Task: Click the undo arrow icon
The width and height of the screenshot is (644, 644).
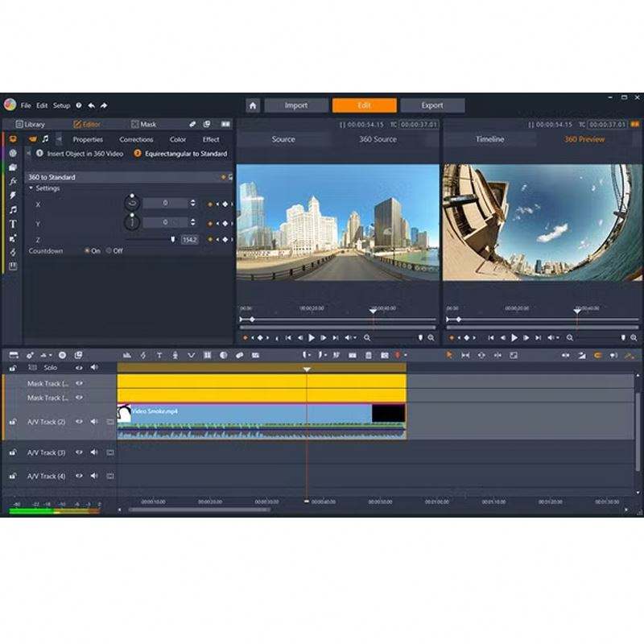Action: [x=92, y=105]
